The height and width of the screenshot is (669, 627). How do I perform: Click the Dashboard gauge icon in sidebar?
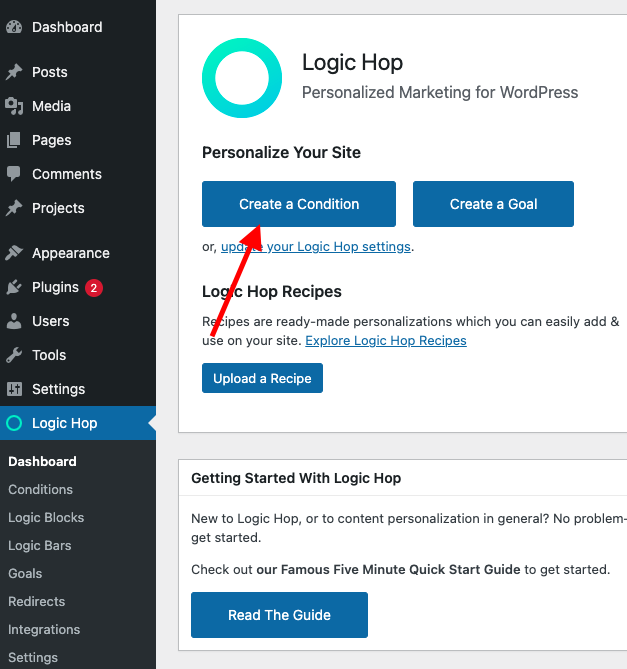[14, 27]
